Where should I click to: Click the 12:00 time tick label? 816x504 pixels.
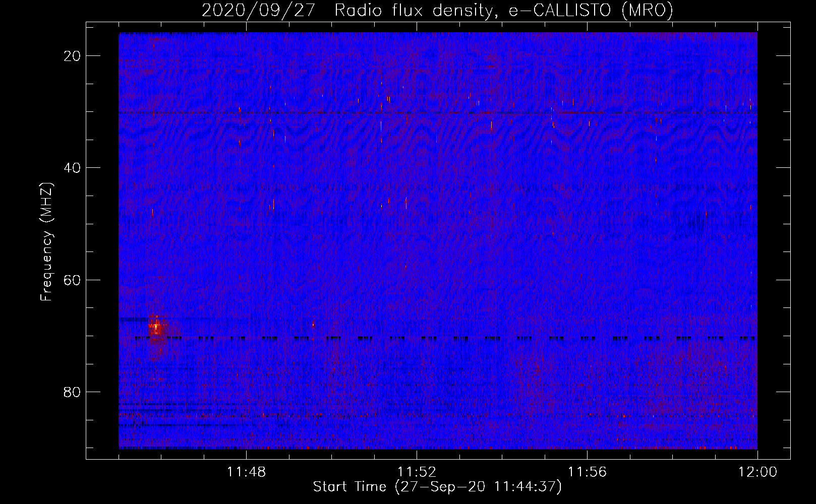(x=757, y=472)
